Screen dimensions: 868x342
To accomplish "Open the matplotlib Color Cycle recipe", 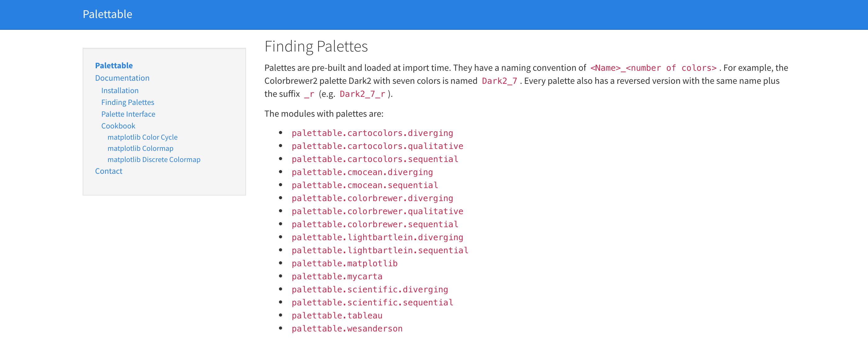I will point(143,137).
